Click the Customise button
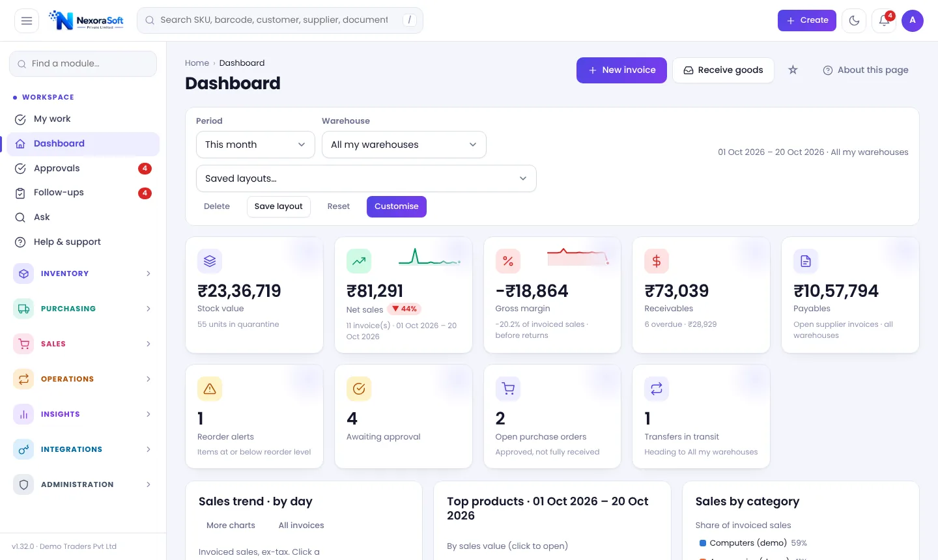This screenshot has width=938, height=560. [x=397, y=206]
